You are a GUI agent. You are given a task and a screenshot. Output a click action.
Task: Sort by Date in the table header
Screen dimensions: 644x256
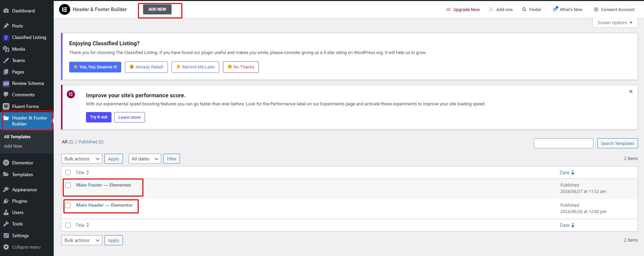567,172
